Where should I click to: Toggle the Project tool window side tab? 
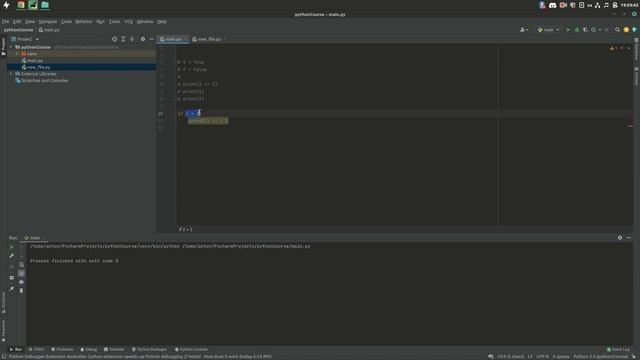pyautogui.click(x=3, y=46)
